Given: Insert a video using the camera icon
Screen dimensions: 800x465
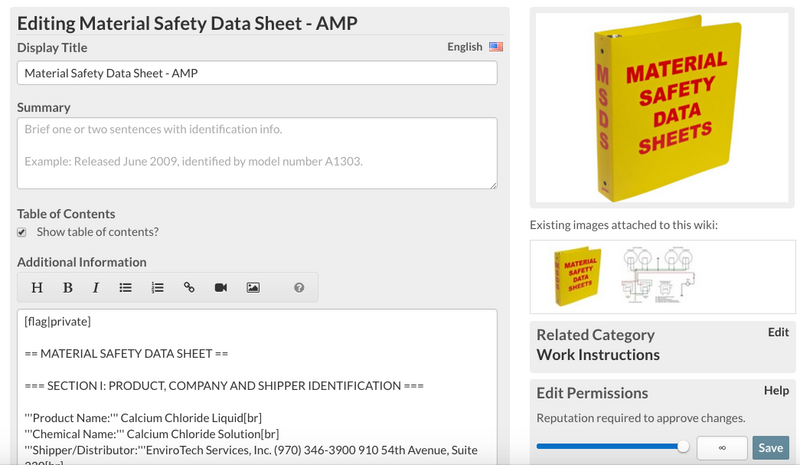Looking at the screenshot, I should (x=221, y=288).
